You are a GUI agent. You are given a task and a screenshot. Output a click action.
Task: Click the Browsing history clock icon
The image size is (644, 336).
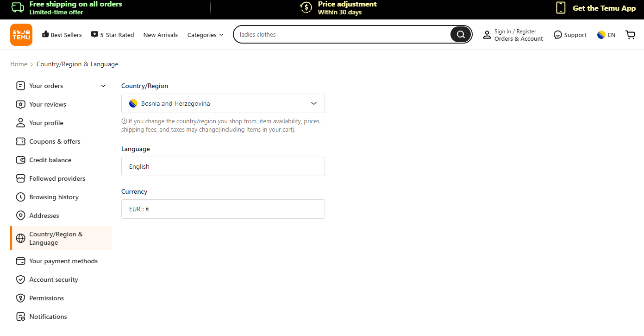coord(20,197)
